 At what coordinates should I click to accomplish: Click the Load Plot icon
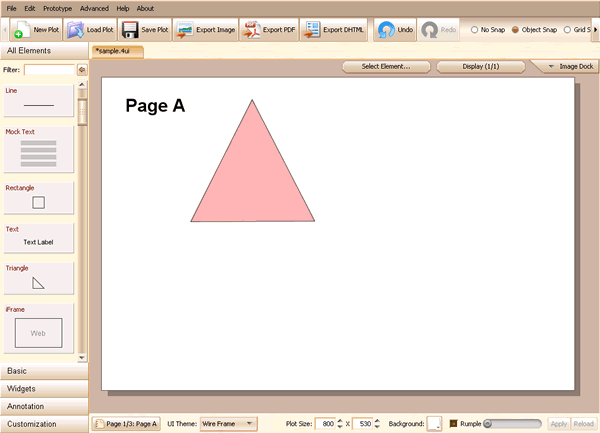(x=75, y=30)
